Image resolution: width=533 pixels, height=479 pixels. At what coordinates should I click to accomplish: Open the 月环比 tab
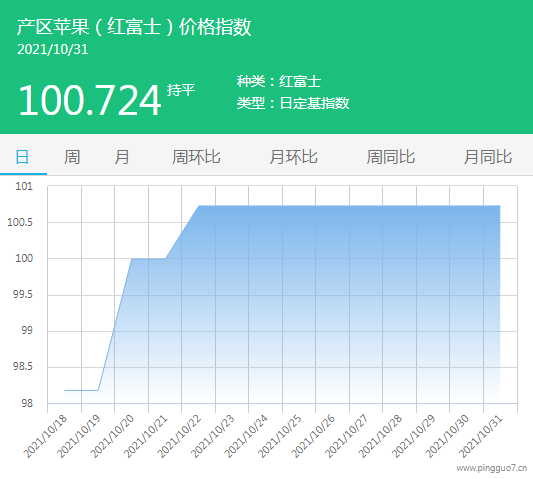pyautogui.click(x=294, y=157)
